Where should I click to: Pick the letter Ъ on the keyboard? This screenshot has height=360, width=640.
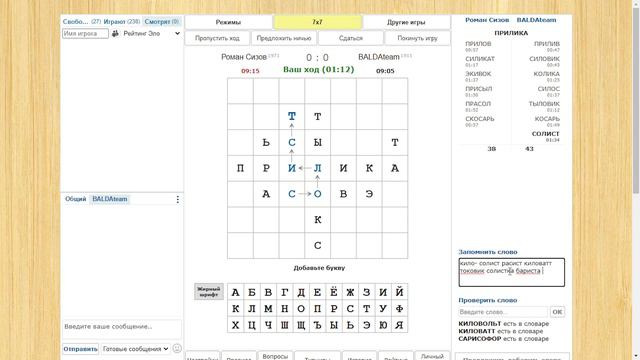(317, 325)
